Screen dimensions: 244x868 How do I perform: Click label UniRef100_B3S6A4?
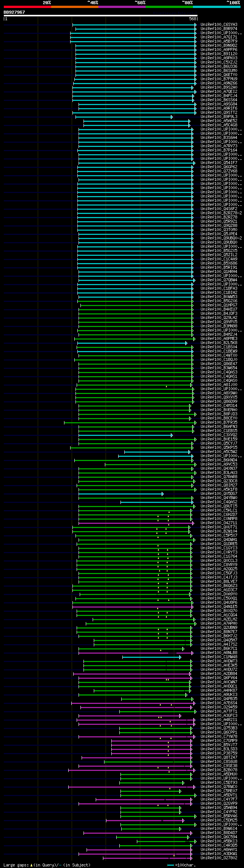click(219, 138)
